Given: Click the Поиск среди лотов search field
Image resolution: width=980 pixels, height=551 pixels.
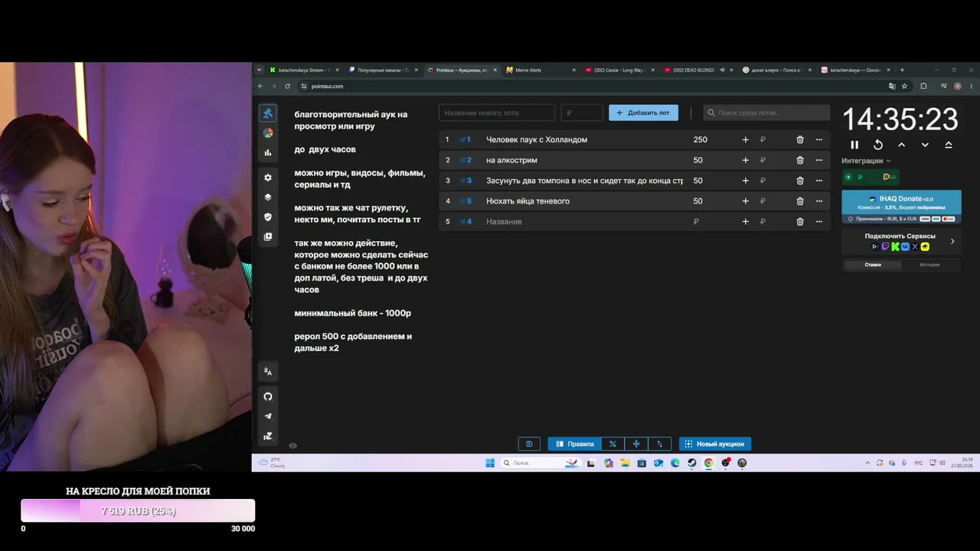Looking at the screenshot, I should (766, 112).
